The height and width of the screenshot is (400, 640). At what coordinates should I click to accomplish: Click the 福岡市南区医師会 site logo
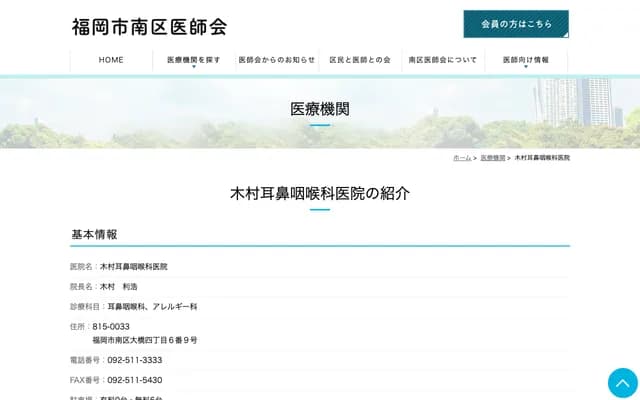point(149,26)
